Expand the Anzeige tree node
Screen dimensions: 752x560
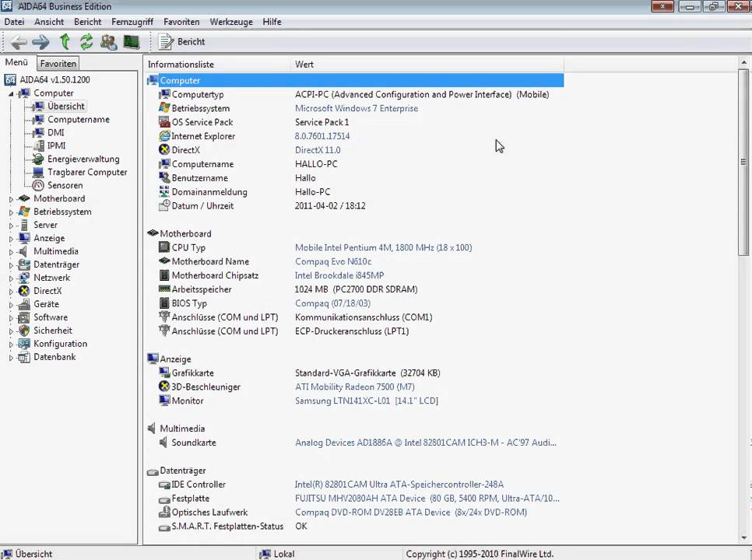11,239
